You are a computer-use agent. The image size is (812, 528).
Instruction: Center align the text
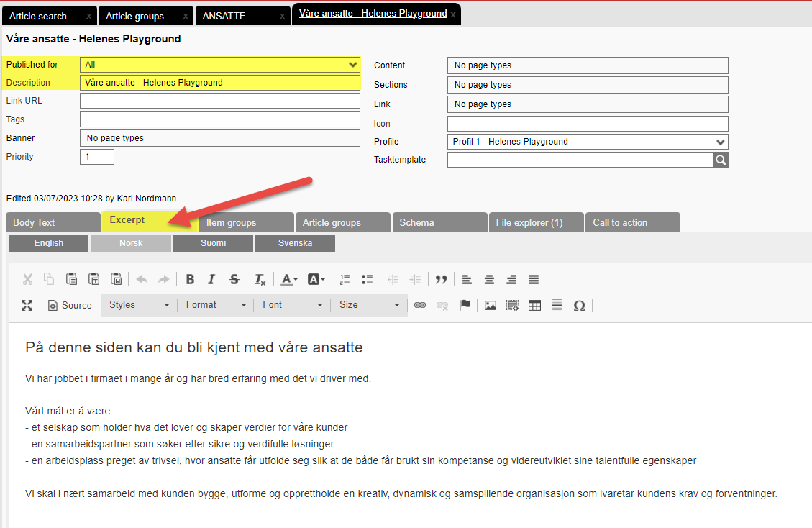[489, 279]
